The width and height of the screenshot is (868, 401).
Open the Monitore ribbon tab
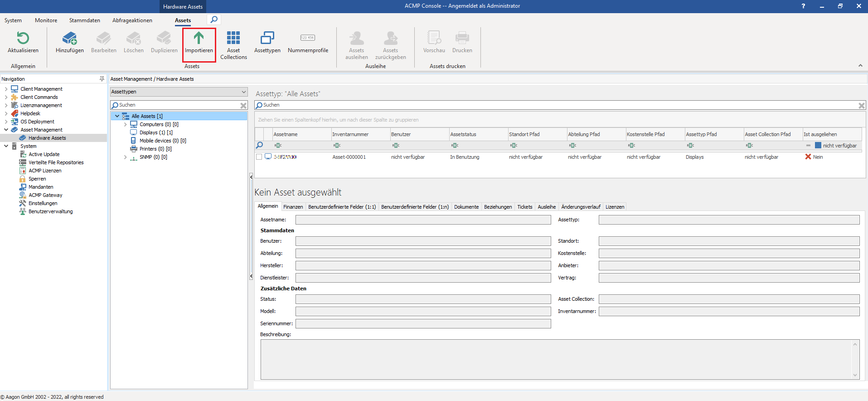pos(46,20)
